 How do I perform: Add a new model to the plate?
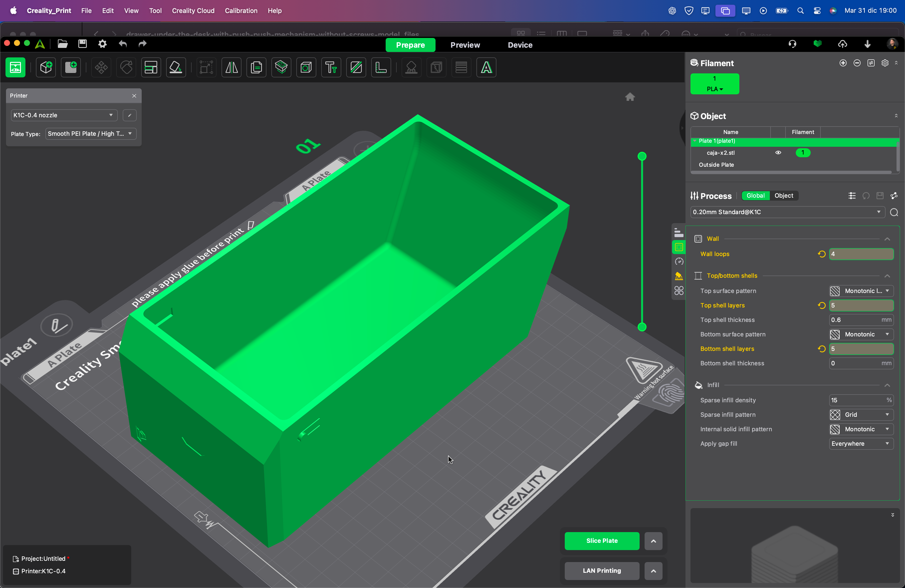(x=45, y=67)
